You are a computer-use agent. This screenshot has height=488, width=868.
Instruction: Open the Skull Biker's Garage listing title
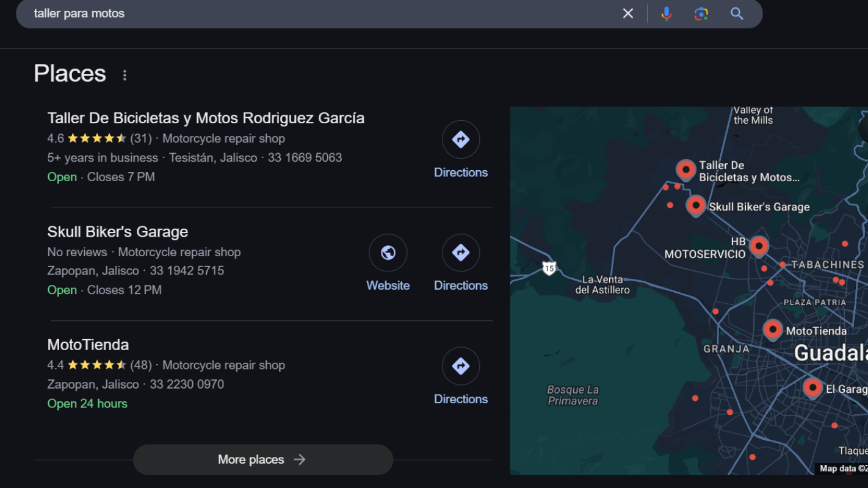(118, 232)
